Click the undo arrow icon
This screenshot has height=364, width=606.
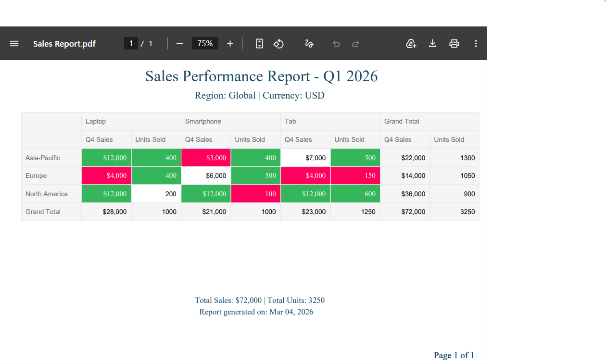337,44
